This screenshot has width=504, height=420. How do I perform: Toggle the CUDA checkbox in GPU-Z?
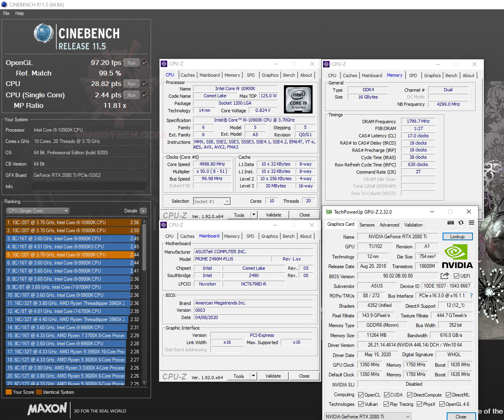387,395
